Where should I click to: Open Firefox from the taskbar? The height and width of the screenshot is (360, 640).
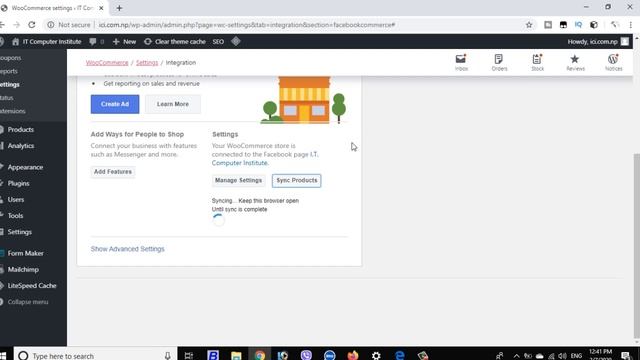353,355
